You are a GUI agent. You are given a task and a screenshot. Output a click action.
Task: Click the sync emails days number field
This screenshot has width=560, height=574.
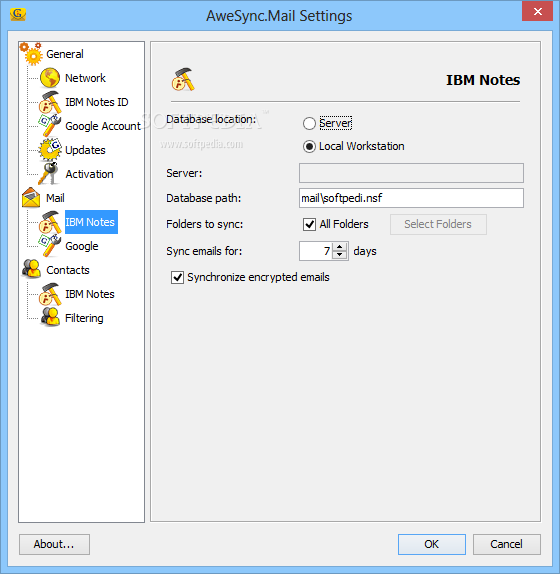tap(316, 251)
